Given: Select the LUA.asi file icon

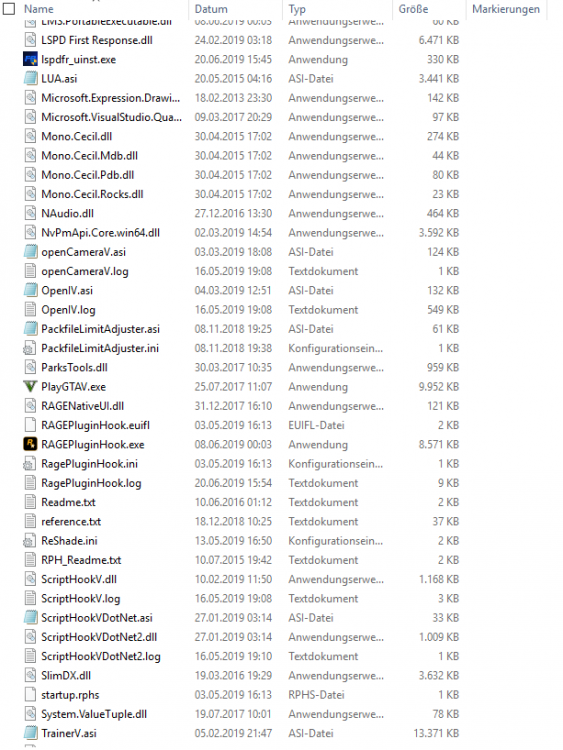Looking at the screenshot, I should pos(30,78).
